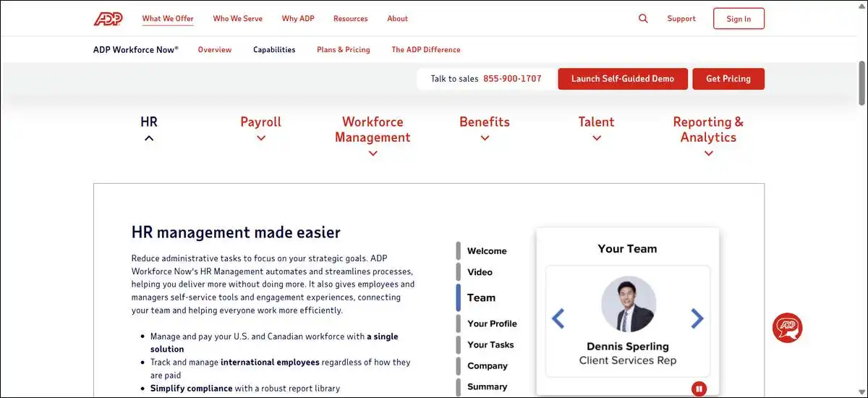Select the Summary step in demo
The height and width of the screenshot is (398, 868).
pyautogui.click(x=487, y=386)
